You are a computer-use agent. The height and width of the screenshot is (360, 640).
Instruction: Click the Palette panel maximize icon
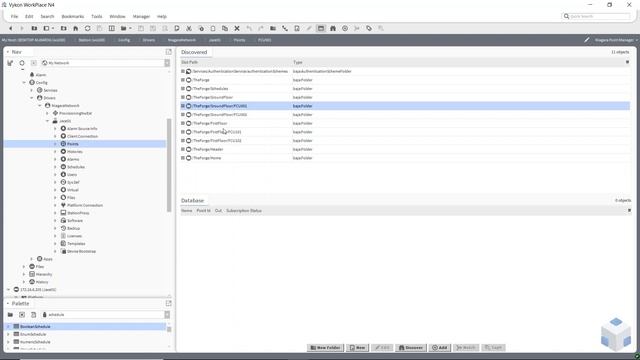tap(169, 303)
